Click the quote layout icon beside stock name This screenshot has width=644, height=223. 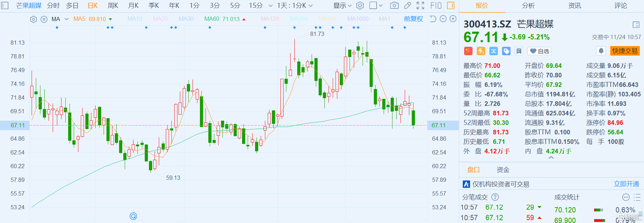coord(636,25)
